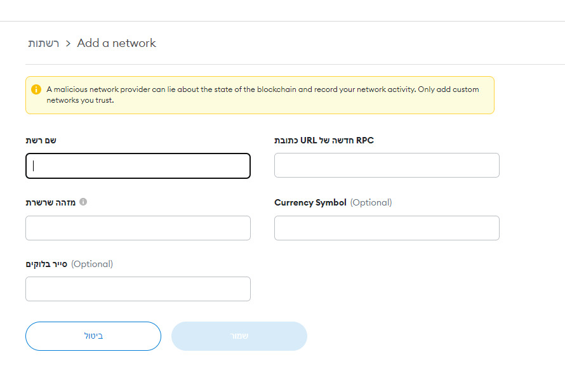565x392 pixels.
Task: Click the Optional hint beside סייר בלוקים
Action: (x=92, y=264)
